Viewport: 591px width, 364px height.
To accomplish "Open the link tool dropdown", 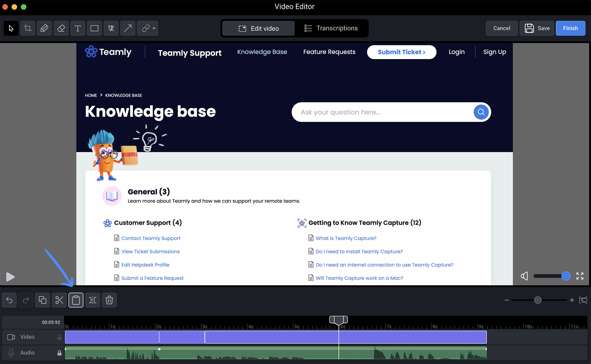I will (x=148, y=28).
